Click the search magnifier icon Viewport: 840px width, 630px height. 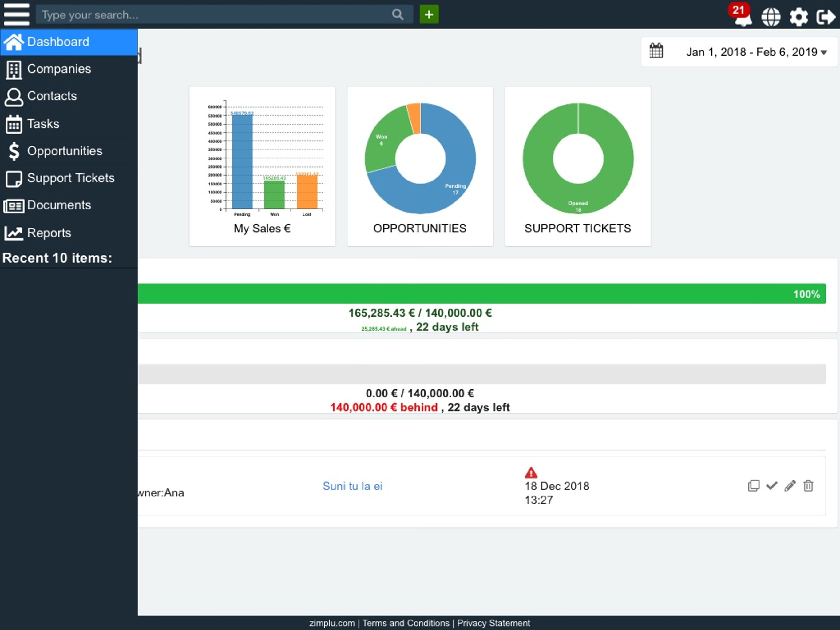coord(397,14)
